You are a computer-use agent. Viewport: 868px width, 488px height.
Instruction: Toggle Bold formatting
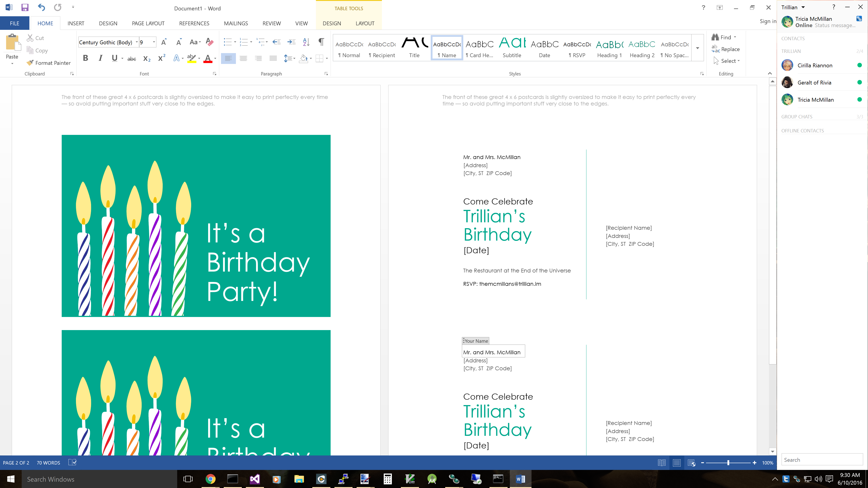[85, 58]
